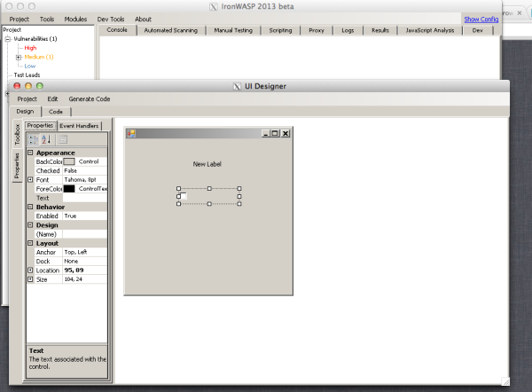Open the Modules menu in IronWASP
532x392 pixels.
click(75, 20)
